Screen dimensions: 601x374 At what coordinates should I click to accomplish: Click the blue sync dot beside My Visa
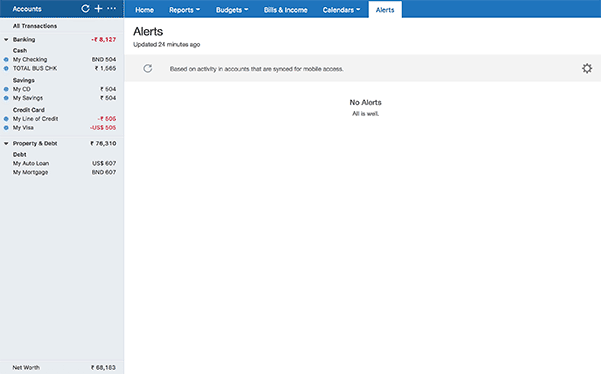6,128
